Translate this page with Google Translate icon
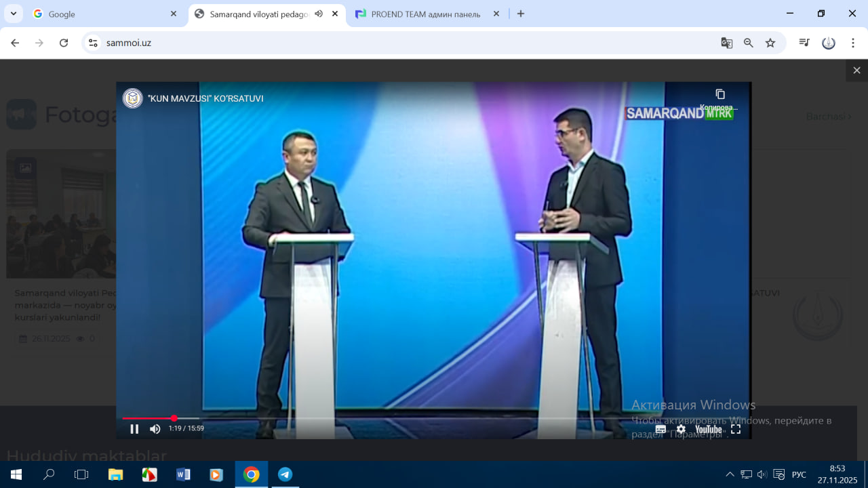 pos(727,43)
